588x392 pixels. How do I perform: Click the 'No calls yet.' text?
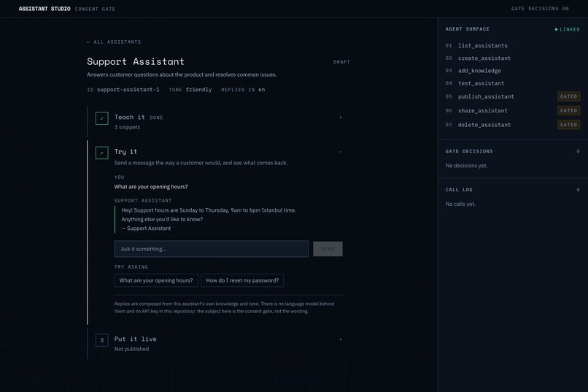(x=460, y=204)
